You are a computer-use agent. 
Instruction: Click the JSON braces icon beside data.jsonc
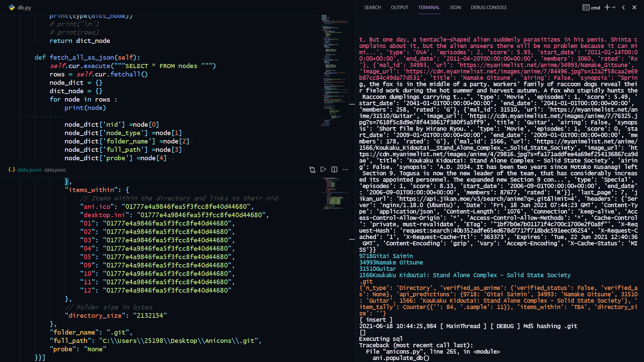pyautogui.click(x=12, y=170)
